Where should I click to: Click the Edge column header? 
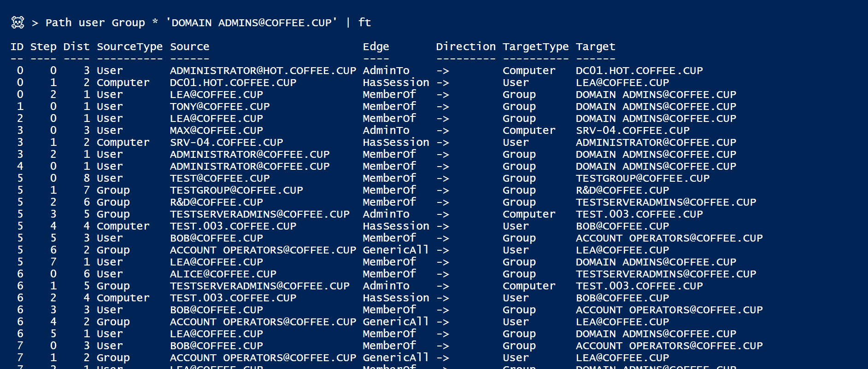[376, 46]
